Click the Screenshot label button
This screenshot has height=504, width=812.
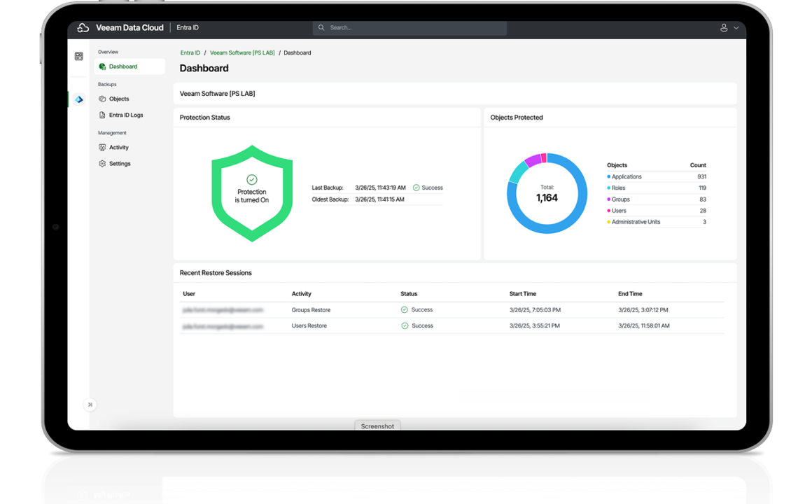pyautogui.click(x=377, y=426)
